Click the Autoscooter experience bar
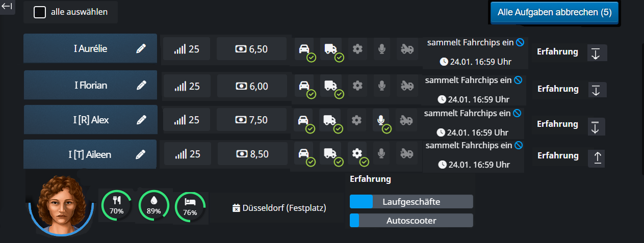The height and width of the screenshot is (243, 644). [x=411, y=221]
